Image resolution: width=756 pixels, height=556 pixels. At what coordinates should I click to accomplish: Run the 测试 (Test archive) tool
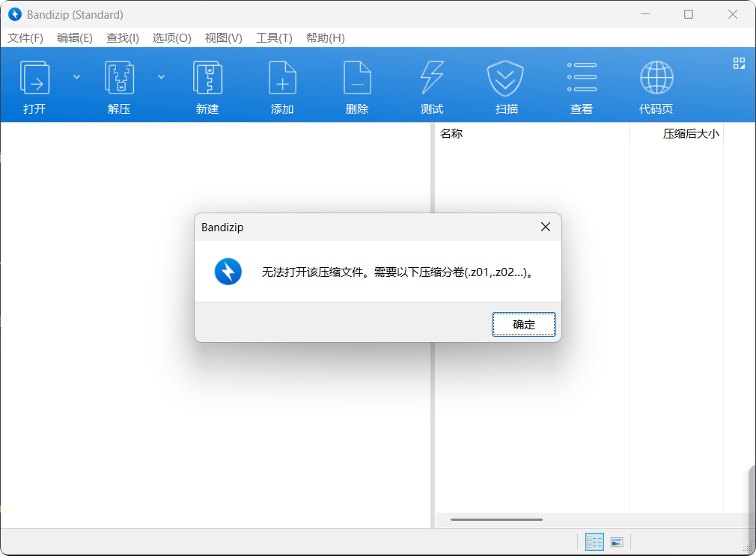(432, 85)
